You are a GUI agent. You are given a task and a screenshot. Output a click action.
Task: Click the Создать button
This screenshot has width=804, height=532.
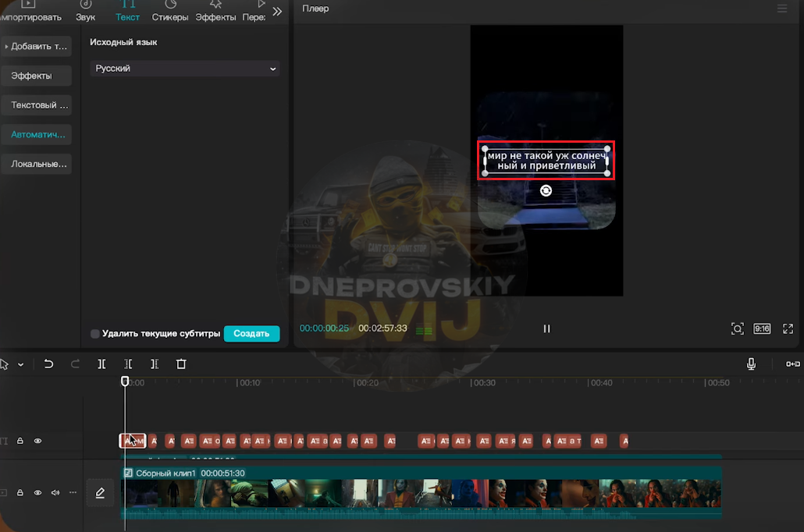(251, 334)
